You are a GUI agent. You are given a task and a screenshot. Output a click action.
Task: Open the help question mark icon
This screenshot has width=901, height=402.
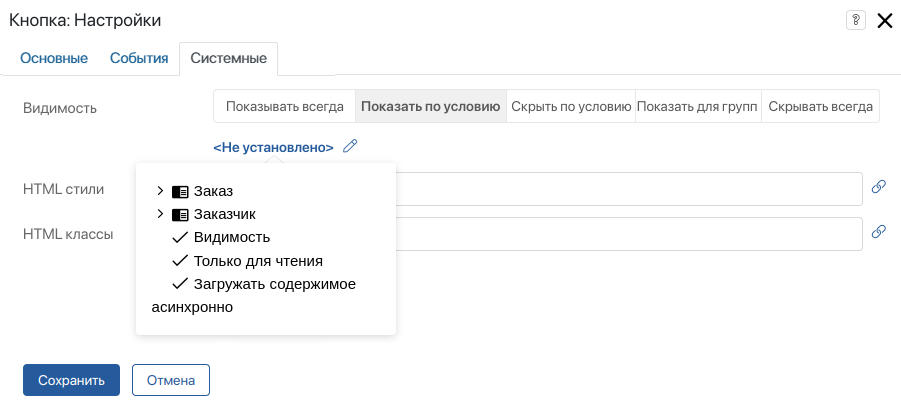(x=855, y=20)
